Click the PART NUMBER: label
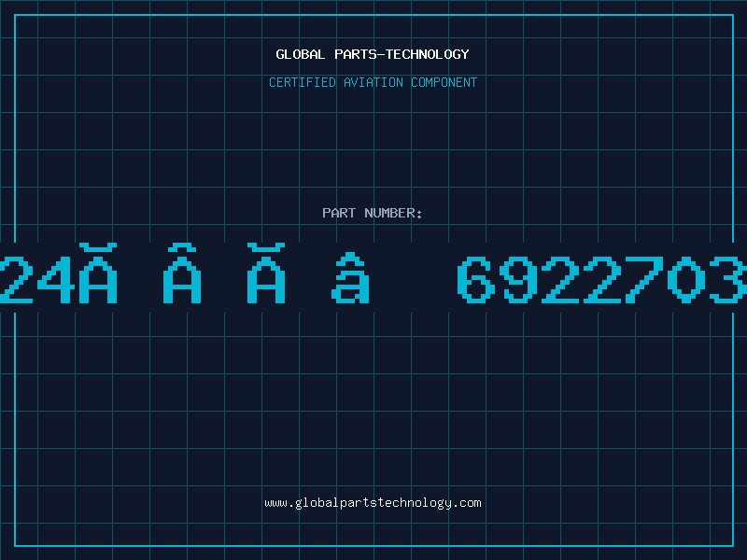Screen dimensions: 747x560 [373, 213]
